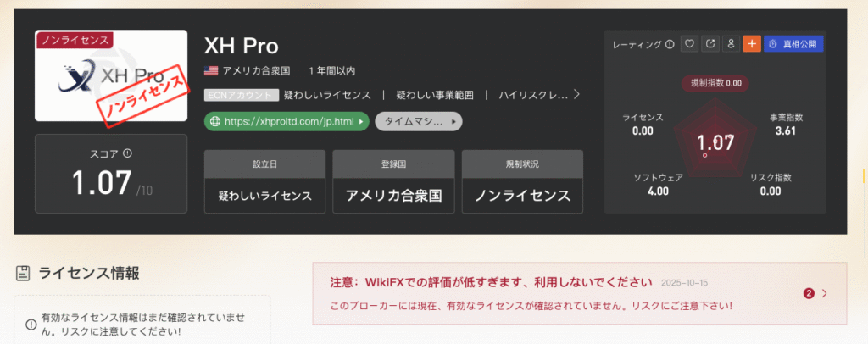Click the share external link icon
This screenshot has height=344, width=868.
pos(710,43)
